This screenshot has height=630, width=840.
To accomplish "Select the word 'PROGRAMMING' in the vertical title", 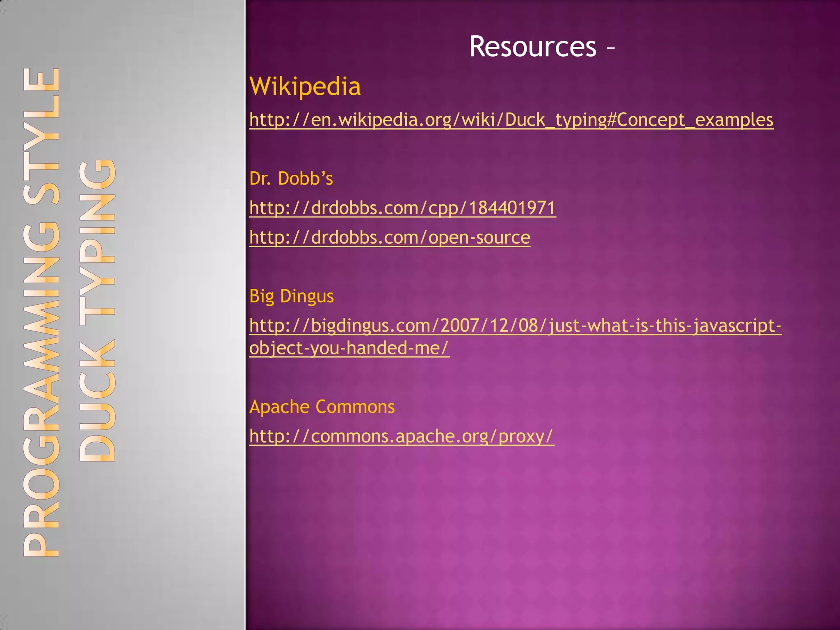I will point(41,390).
